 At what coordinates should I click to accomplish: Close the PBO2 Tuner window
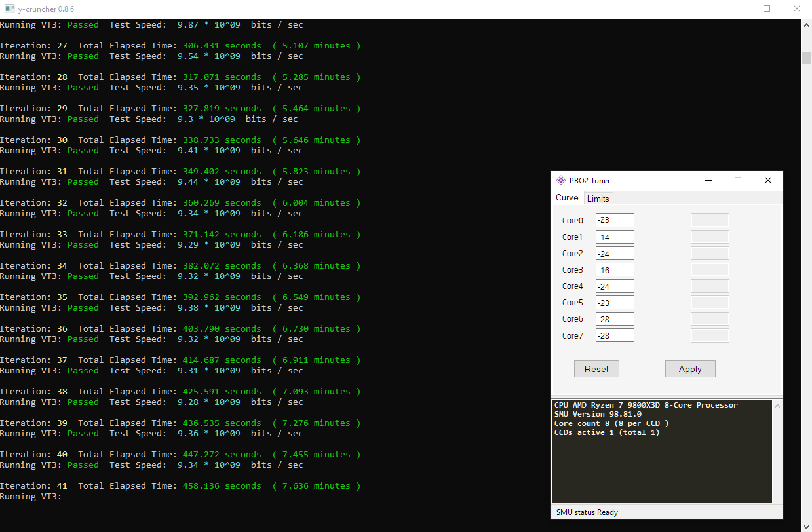click(768, 180)
